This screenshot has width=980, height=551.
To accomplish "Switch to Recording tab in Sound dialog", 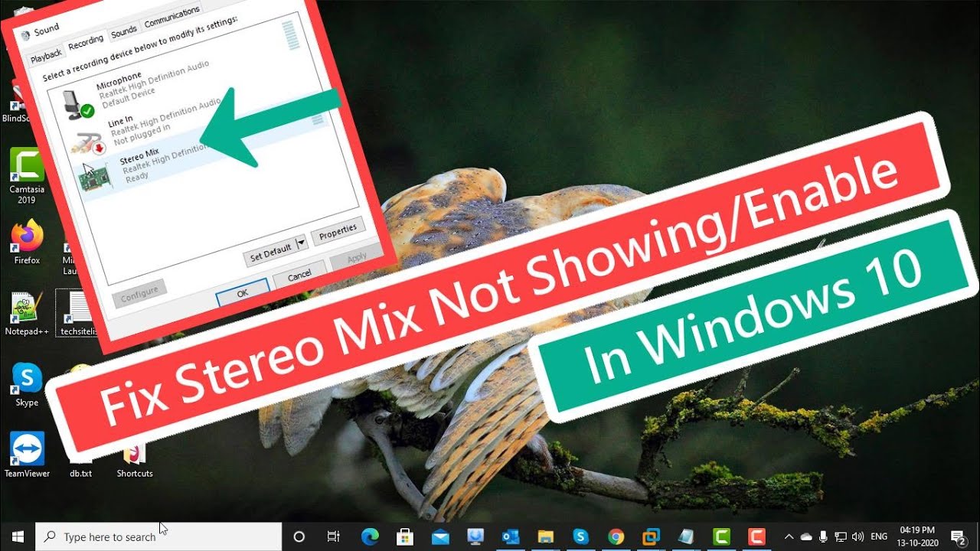I will coord(86,43).
